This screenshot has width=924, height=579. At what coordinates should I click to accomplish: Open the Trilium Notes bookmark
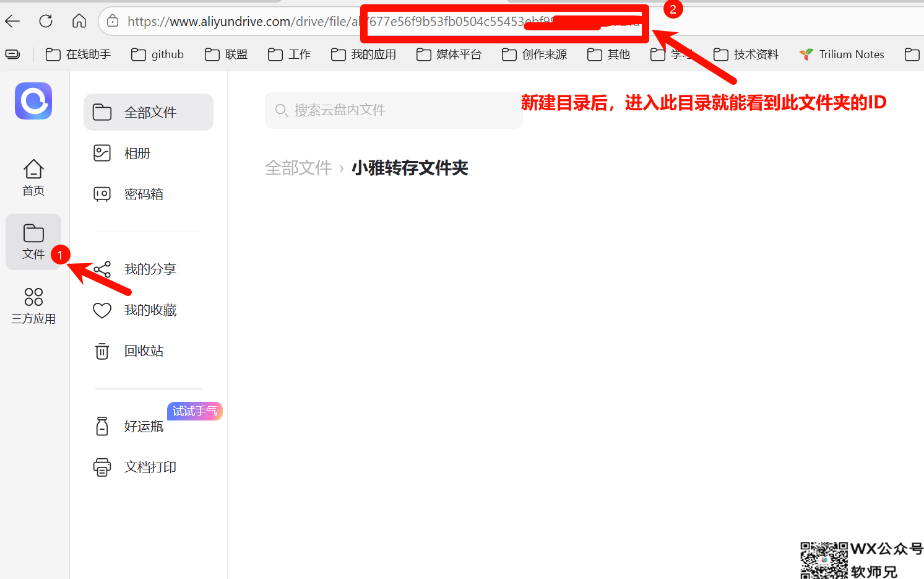point(842,54)
